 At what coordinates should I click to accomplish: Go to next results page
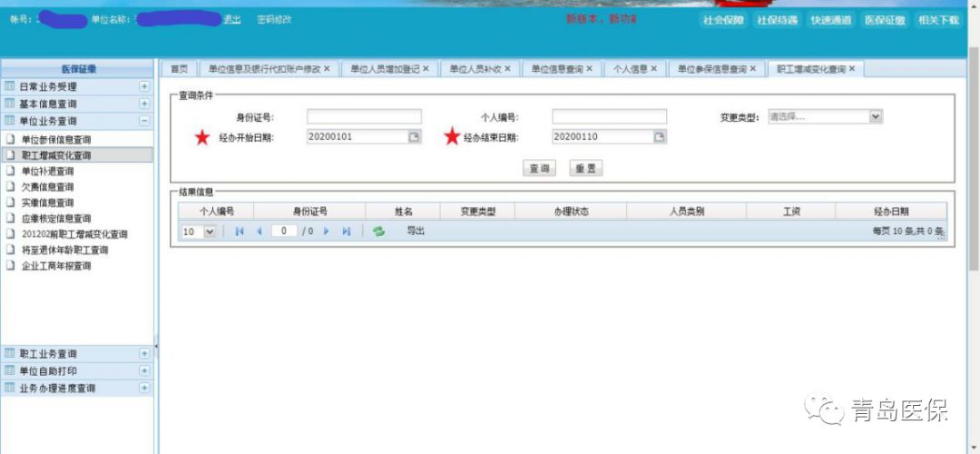(x=327, y=232)
